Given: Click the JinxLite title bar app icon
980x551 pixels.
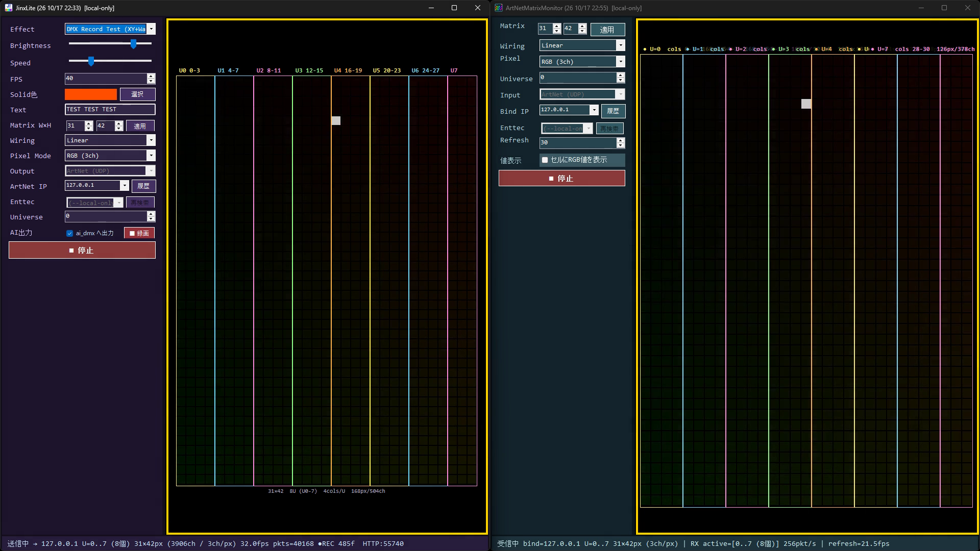Looking at the screenshot, I should [x=9, y=8].
